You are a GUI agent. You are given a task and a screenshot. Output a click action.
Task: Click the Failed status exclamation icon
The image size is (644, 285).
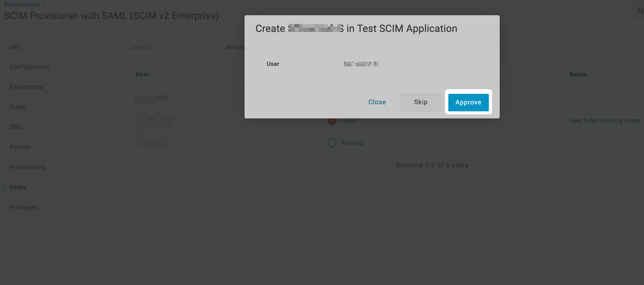332,121
